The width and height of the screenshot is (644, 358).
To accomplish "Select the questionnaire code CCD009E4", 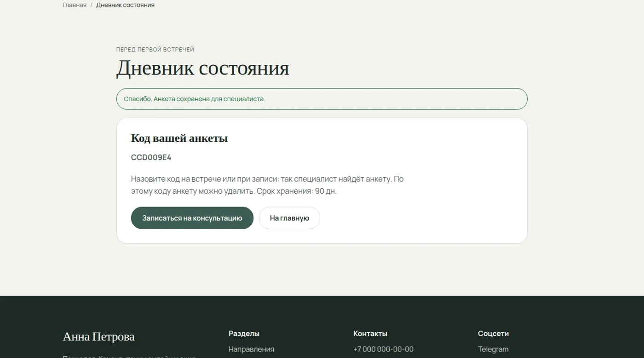I will pos(151,157).
